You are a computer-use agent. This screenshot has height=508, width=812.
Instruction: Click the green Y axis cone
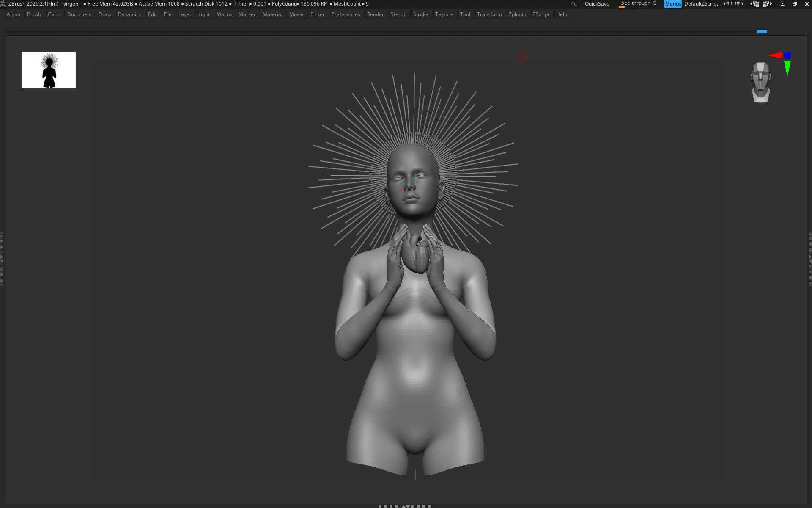click(x=787, y=68)
